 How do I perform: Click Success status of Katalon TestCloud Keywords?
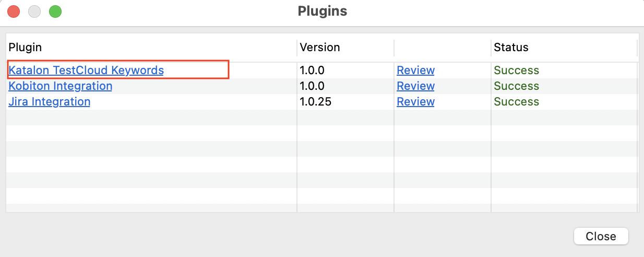(x=516, y=70)
